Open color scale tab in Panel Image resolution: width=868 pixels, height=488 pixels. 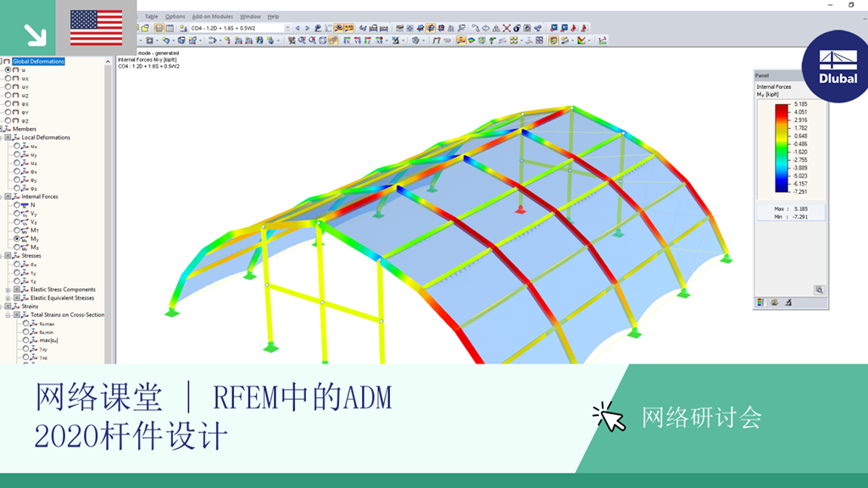coord(760,302)
